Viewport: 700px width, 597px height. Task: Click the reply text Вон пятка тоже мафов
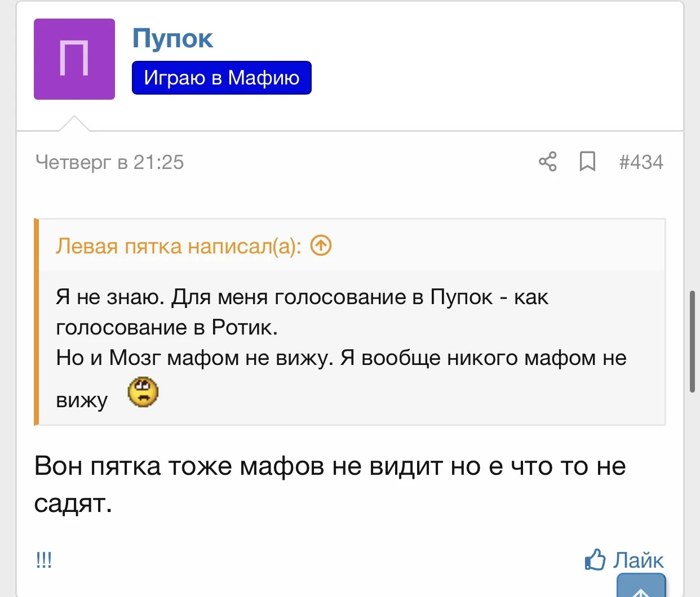[330, 466]
